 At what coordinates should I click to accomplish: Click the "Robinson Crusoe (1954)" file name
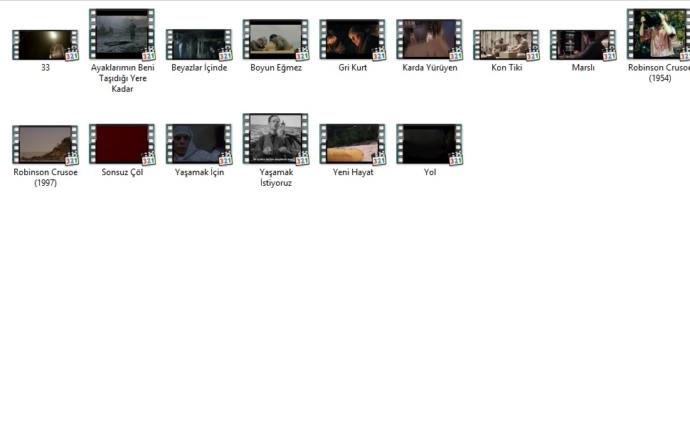pyautogui.click(x=659, y=73)
